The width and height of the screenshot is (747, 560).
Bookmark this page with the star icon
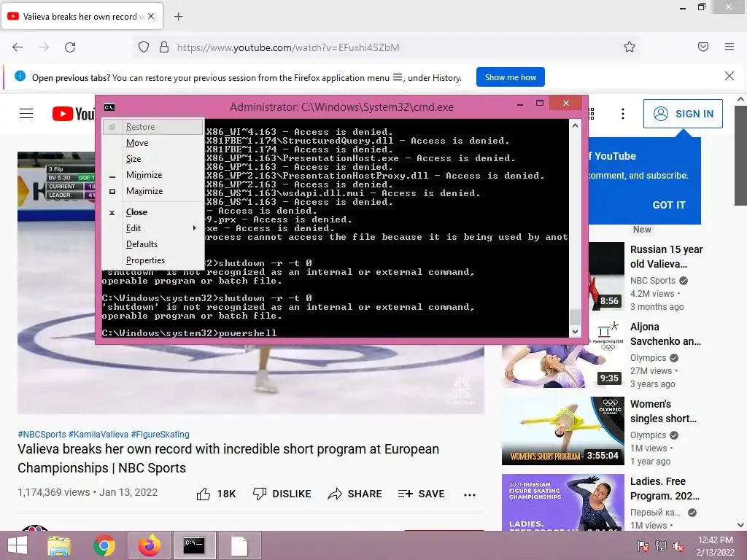tap(630, 47)
